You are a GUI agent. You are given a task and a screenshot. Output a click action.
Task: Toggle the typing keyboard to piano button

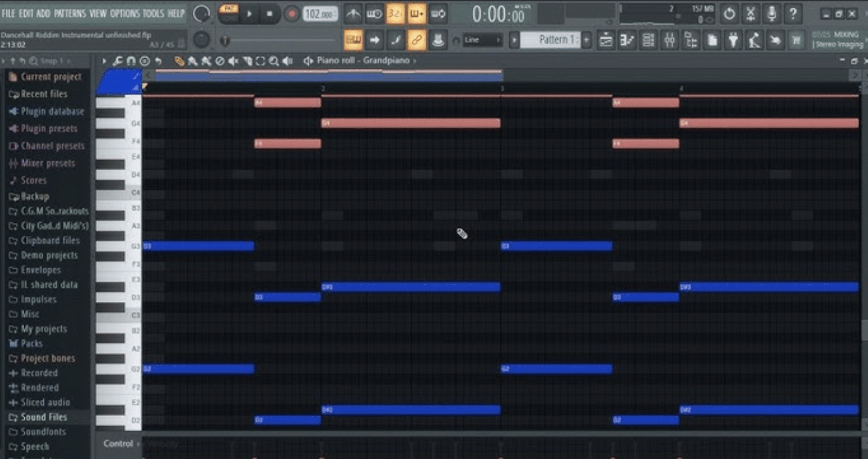[353, 40]
